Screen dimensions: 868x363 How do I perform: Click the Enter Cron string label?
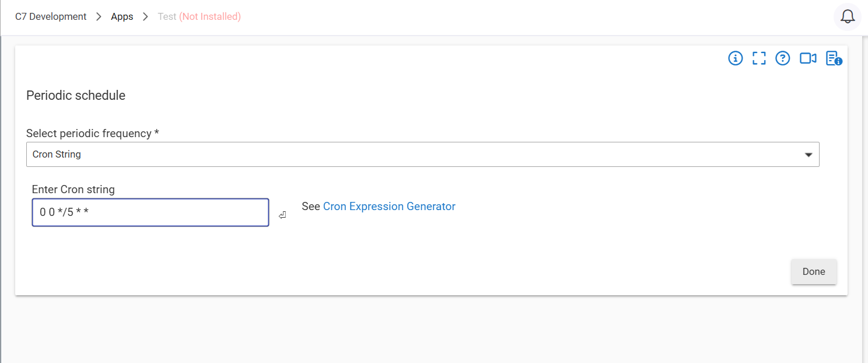point(73,190)
